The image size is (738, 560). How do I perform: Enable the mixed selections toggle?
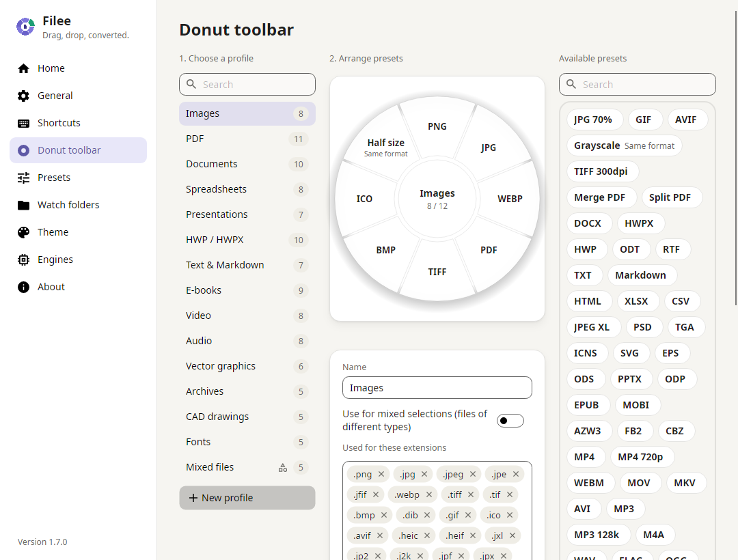[510, 421]
